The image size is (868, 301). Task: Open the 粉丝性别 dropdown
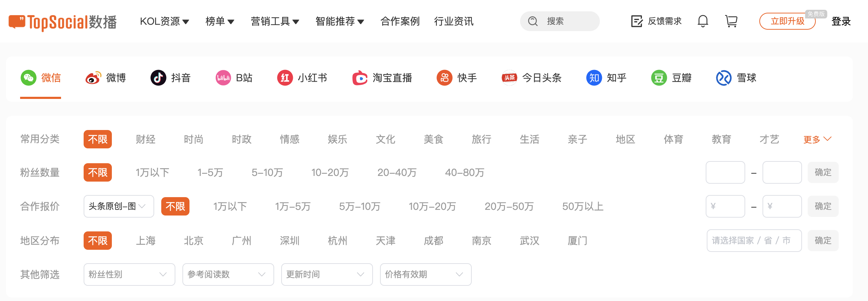pyautogui.click(x=129, y=275)
